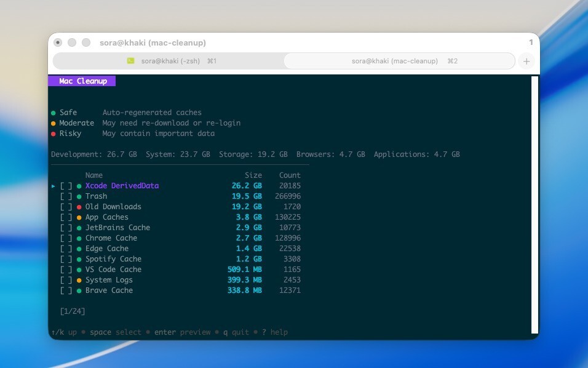This screenshot has height=368, width=588.
Task: Click the 338.8 MB size value
Action: 245,290
